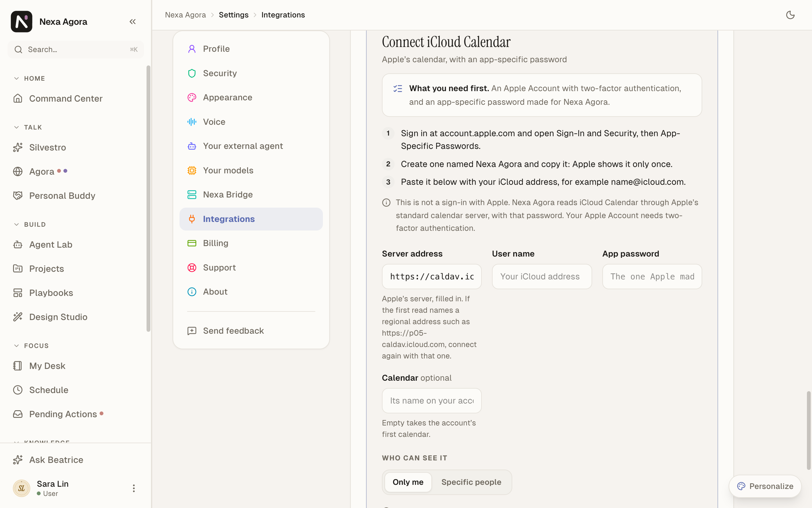Focus the optional Calendar name field
Image resolution: width=812 pixels, height=508 pixels.
click(431, 401)
